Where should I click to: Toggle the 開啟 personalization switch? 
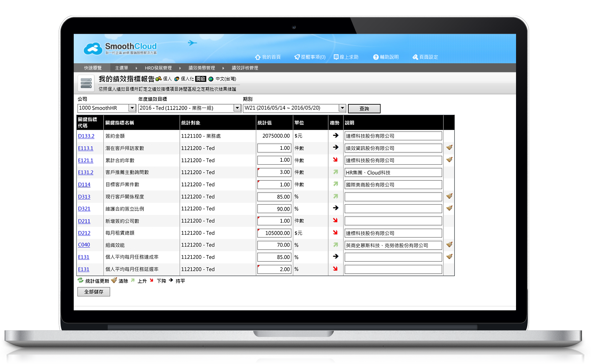[201, 79]
